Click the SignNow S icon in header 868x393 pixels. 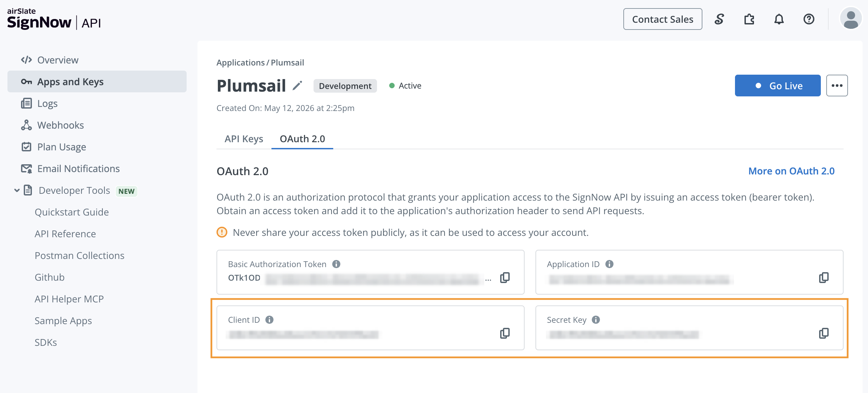tap(719, 19)
